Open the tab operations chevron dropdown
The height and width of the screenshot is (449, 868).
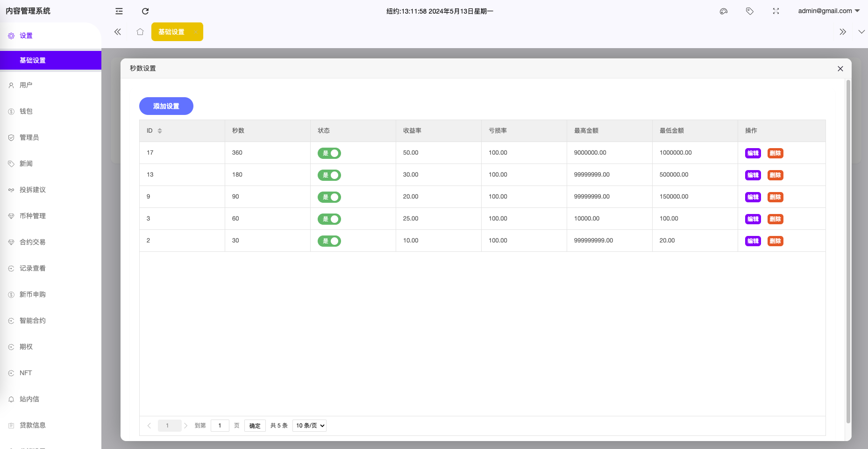861,32
